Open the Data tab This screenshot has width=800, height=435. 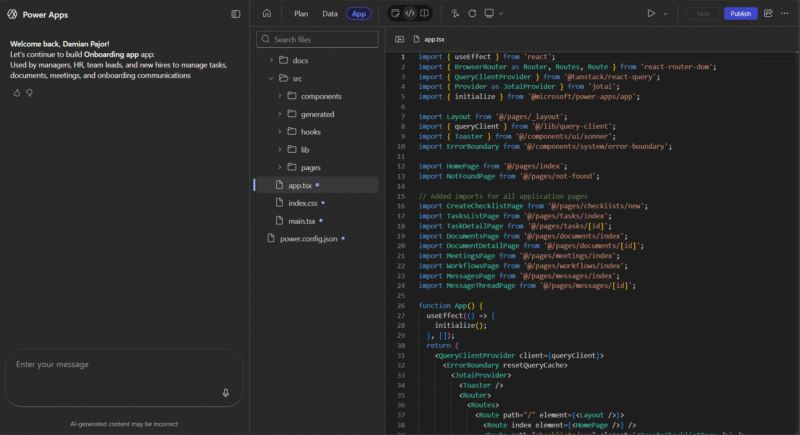pos(330,14)
